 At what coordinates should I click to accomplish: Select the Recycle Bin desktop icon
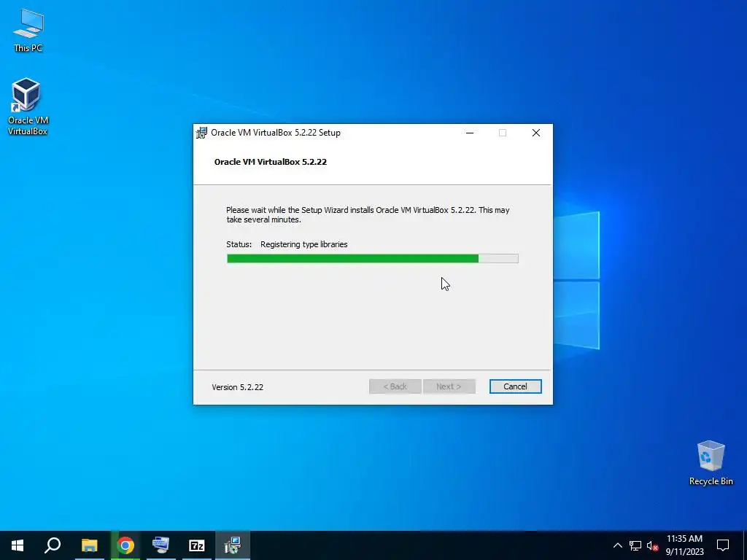tap(711, 463)
